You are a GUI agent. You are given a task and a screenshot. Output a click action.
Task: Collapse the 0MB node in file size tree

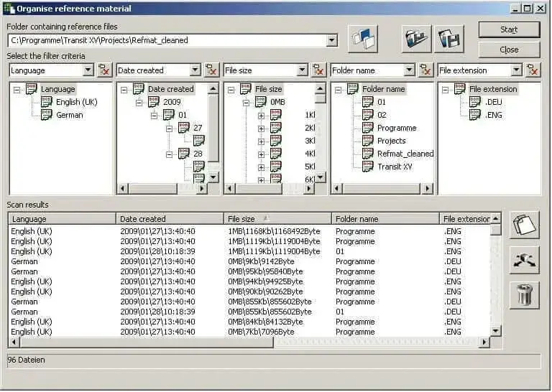(247, 103)
